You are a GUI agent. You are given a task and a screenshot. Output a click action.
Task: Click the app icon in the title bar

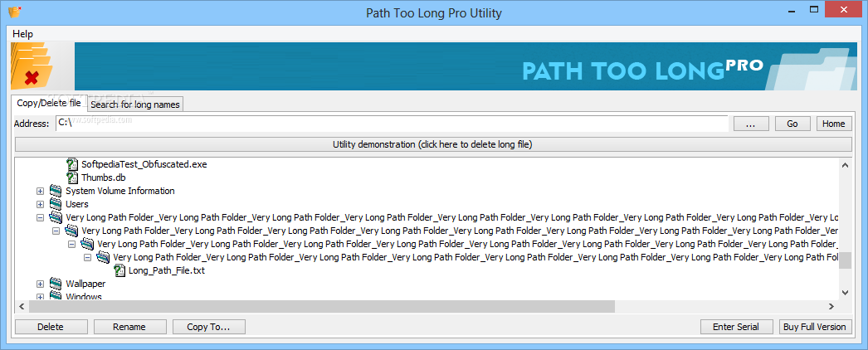point(14,12)
